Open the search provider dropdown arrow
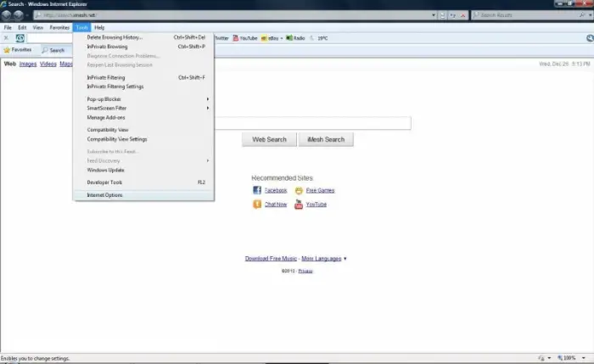594x364 pixels. tap(591, 14)
